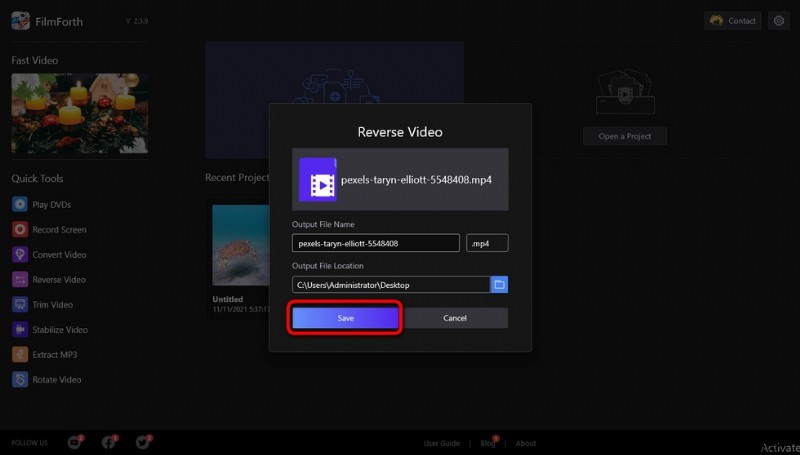
Task: Click the FilmForth app logo icon
Action: pyautogui.click(x=20, y=21)
